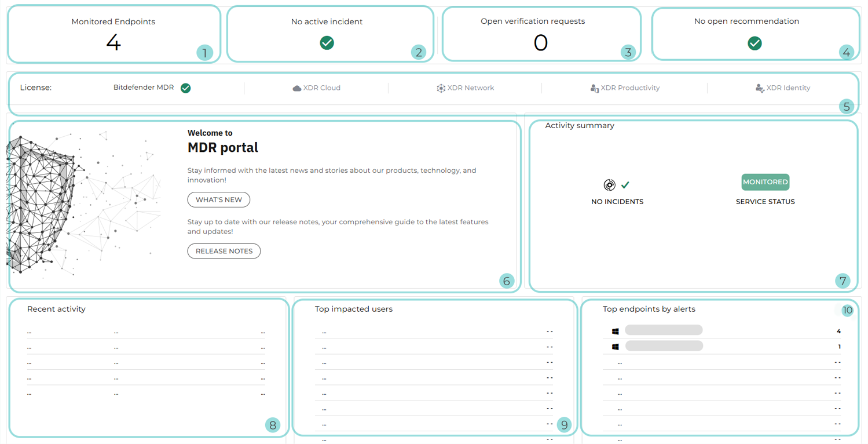The width and height of the screenshot is (868, 444).
Task: Click the XDR Network icon
Action: click(441, 88)
